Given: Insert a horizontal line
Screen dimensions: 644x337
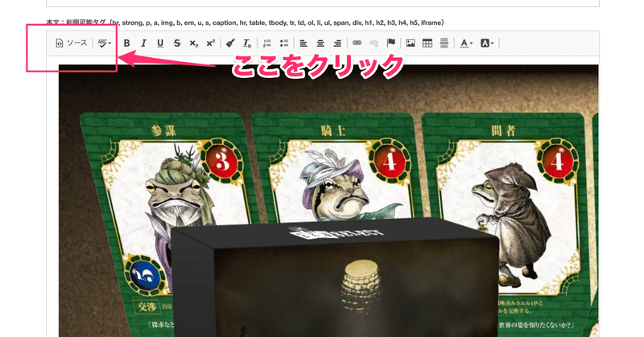Looking at the screenshot, I should tap(444, 43).
